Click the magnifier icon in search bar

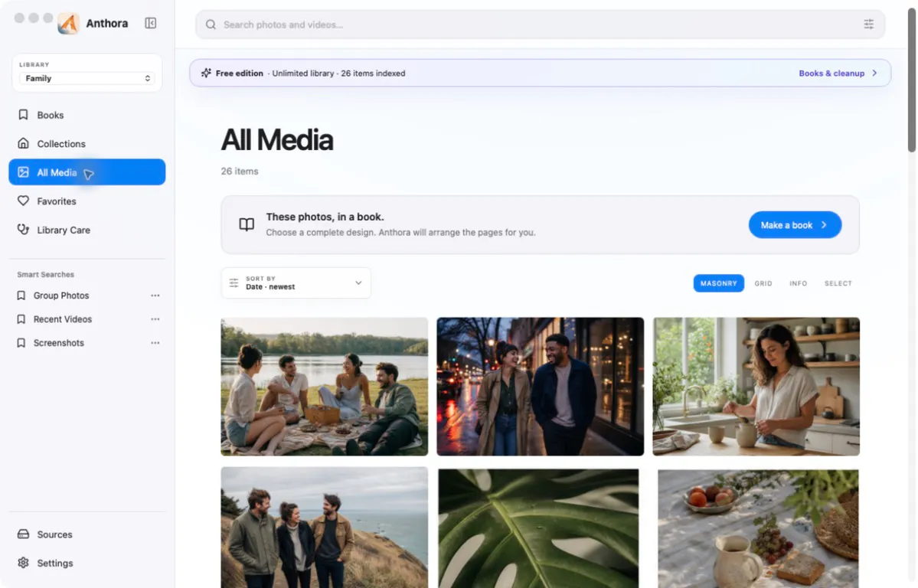[211, 24]
